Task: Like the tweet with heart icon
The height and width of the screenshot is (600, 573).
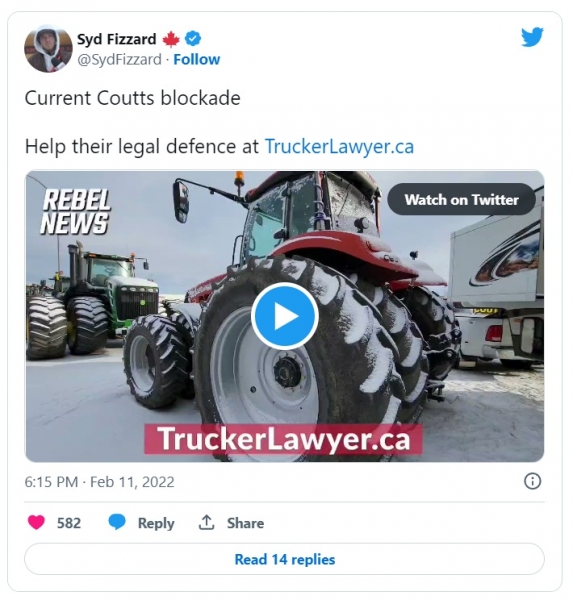Action: (36, 522)
